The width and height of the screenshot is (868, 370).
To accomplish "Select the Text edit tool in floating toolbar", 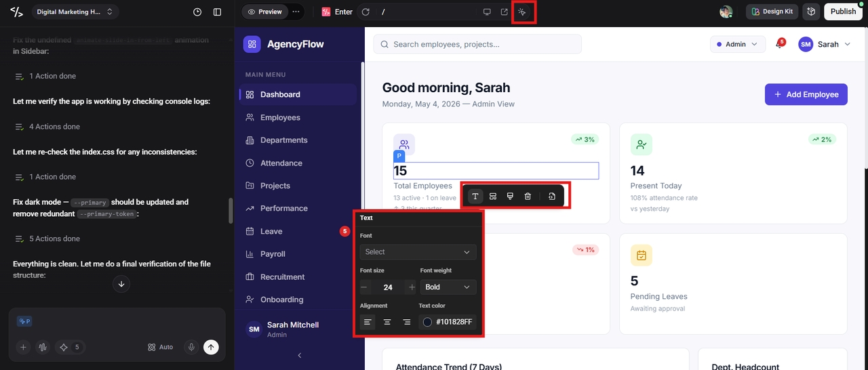I will (x=475, y=197).
